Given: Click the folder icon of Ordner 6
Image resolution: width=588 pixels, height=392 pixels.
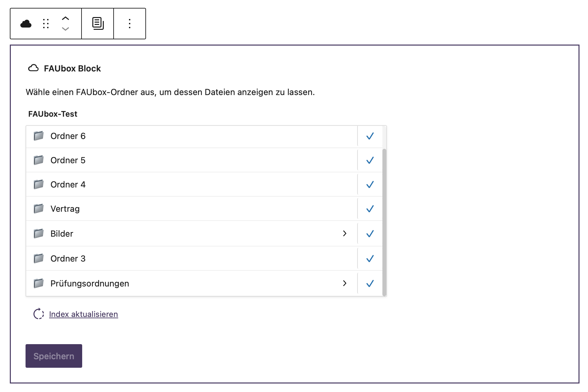Looking at the screenshot, I should (39, 136).
